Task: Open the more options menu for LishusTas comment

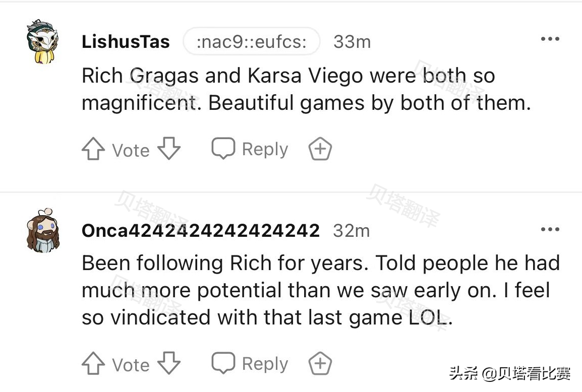Action: tap(550, 39)
